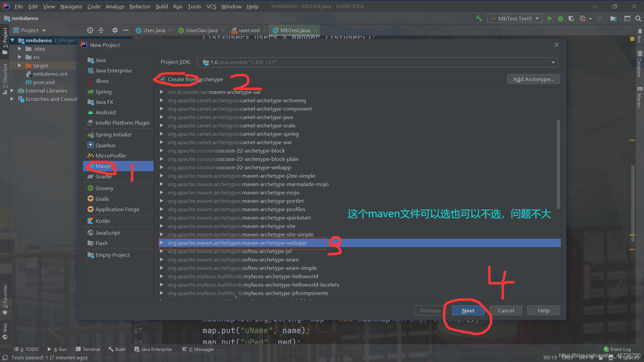Open the Terminal tool window
Viewport: 644px width, 362px height.
tap(88, 349)
